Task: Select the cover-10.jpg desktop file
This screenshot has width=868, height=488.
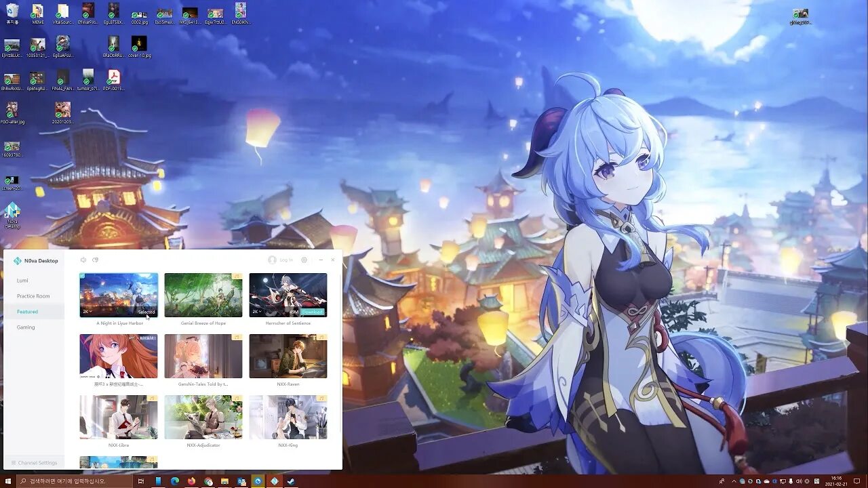Action: point(139,47)
